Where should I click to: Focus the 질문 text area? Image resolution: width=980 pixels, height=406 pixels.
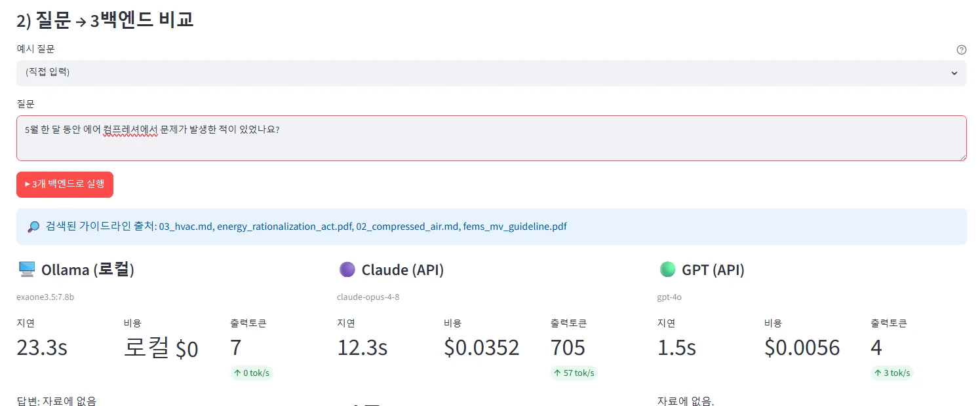click(491, 138)
